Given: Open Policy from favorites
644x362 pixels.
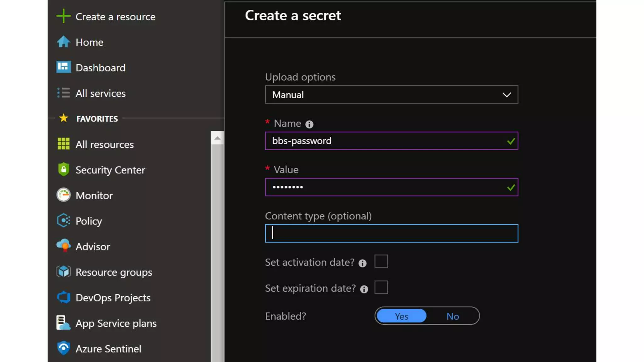Looking at the screenshot, I should coord(89,221).
